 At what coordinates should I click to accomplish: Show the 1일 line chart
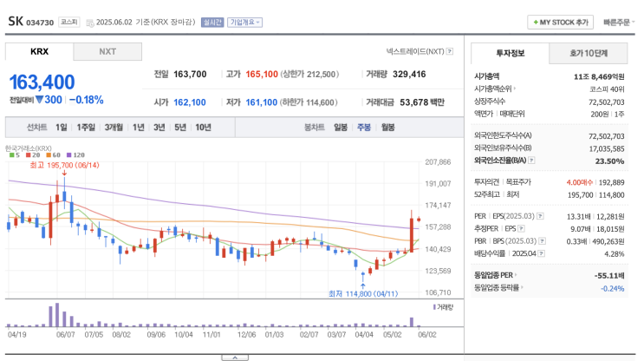tap(62, 128)
